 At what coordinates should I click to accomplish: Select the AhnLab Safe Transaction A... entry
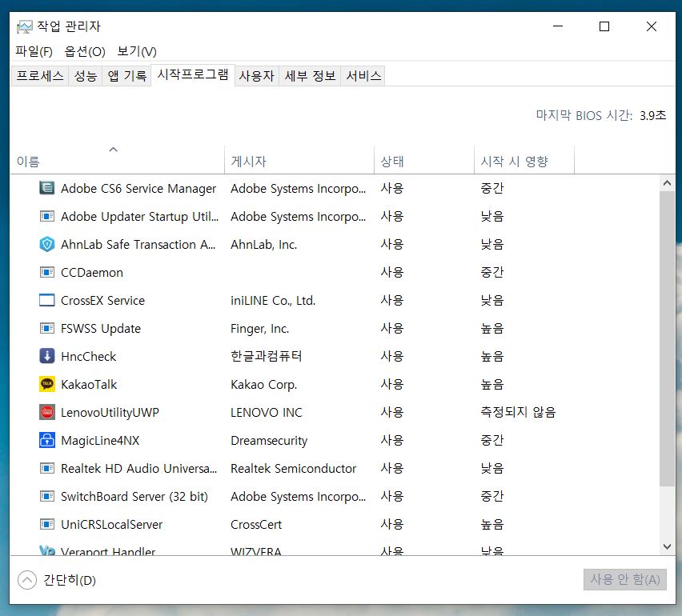(138, 244)
